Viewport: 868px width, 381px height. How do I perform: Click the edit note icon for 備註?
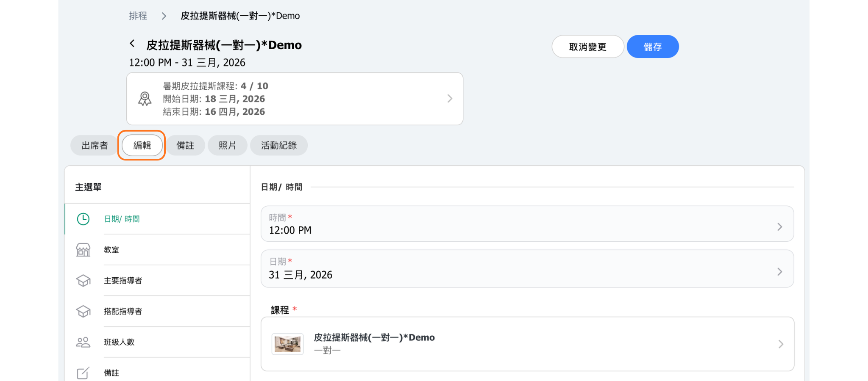pos(83,373)
